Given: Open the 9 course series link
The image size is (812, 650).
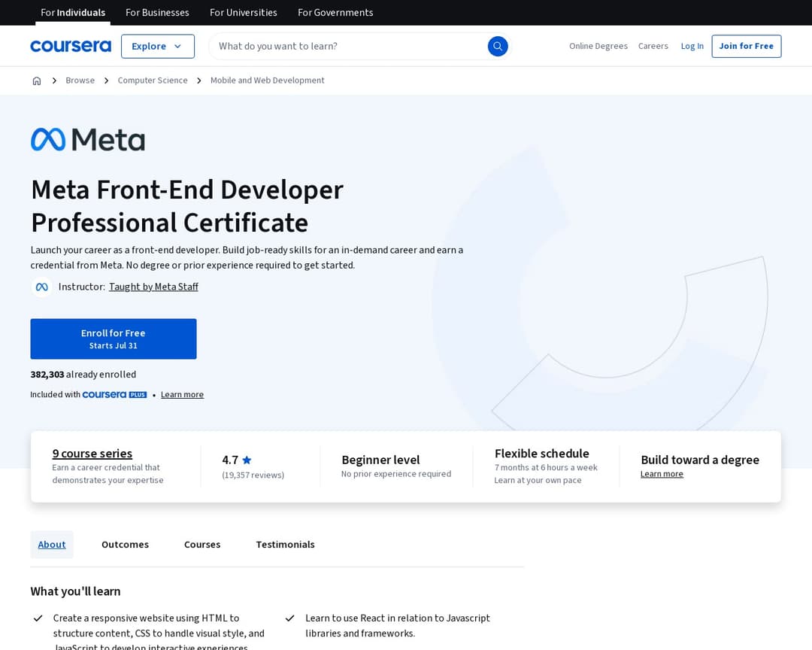Looking at the screenshot, I should click(92, 454).
